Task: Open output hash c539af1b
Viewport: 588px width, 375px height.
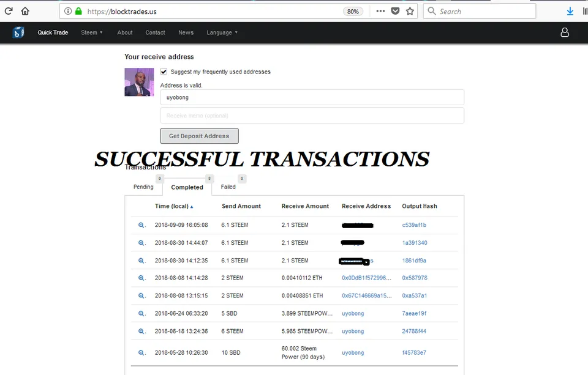Action: click(414, 225)
